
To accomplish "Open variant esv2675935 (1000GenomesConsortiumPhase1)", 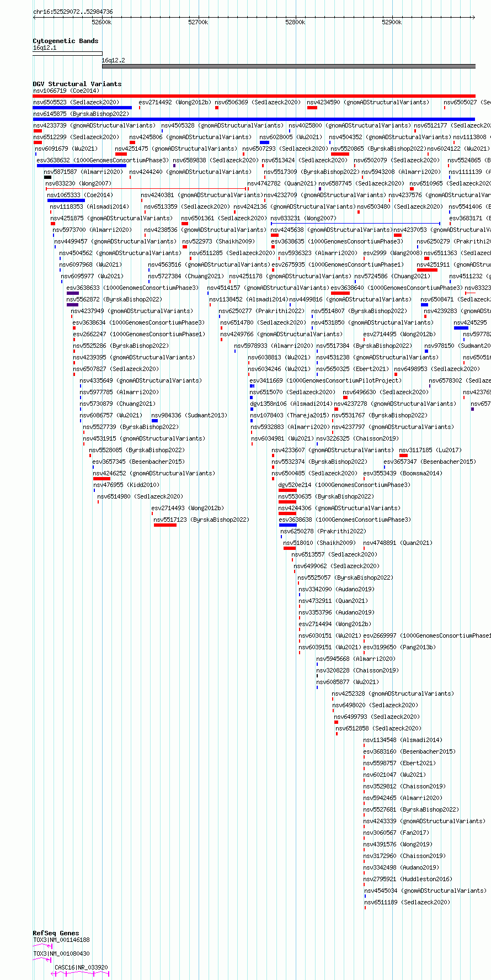I will click(338, 264).
